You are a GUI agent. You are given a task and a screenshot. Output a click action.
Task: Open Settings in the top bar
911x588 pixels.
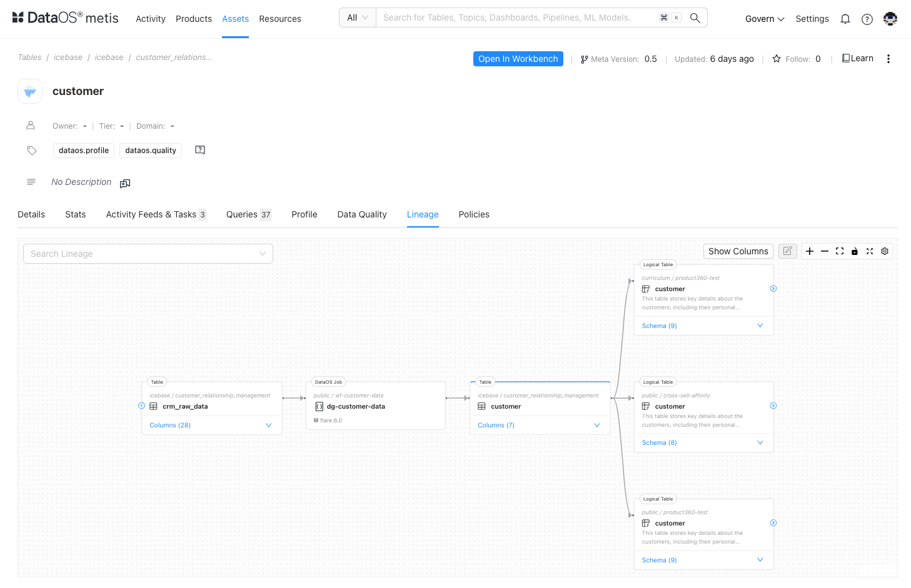click(x=812, y=19)
